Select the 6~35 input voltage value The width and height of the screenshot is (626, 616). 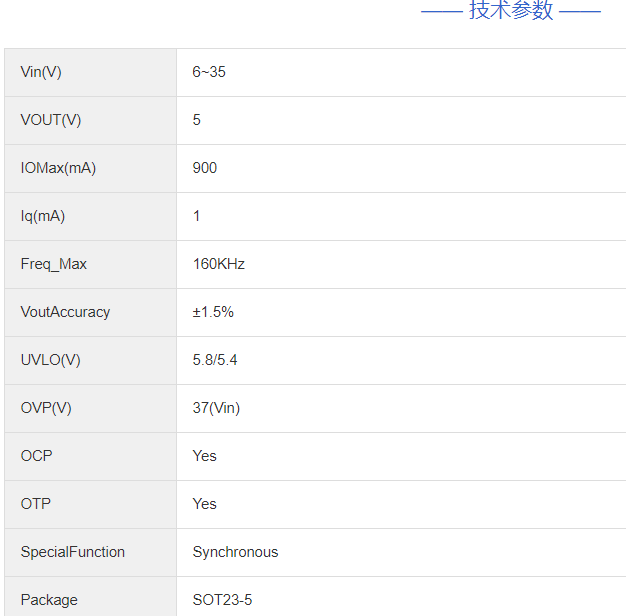pos(209,72)
